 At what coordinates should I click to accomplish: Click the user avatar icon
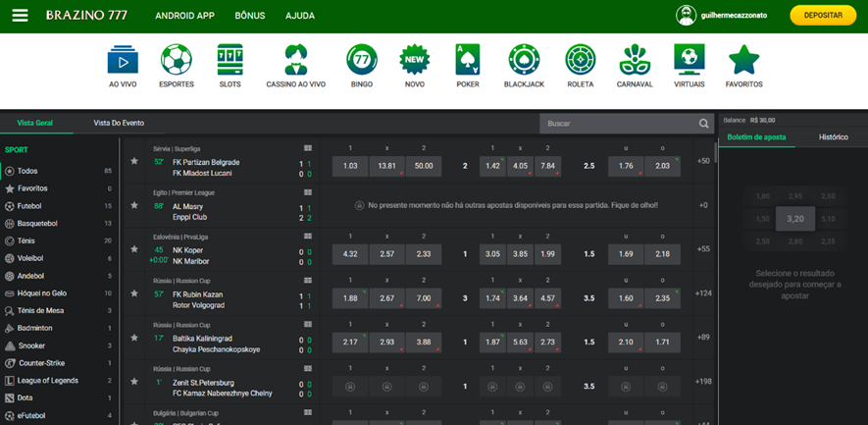coord(686,16)
